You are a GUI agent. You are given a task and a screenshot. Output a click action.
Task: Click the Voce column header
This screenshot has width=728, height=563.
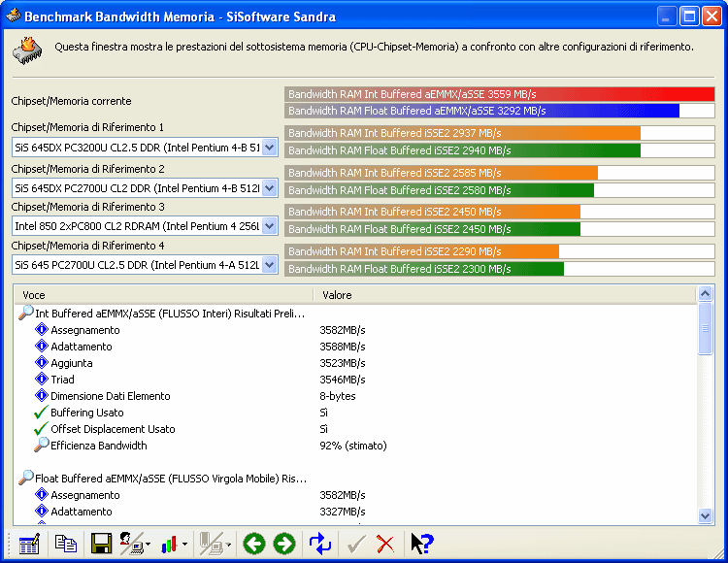[x=163, y=295]
